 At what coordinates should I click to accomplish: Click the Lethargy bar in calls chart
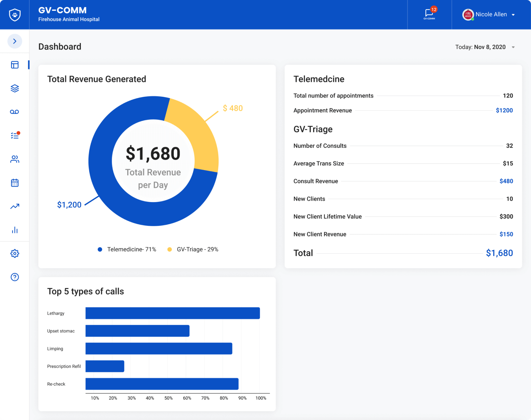click(173, 313)
